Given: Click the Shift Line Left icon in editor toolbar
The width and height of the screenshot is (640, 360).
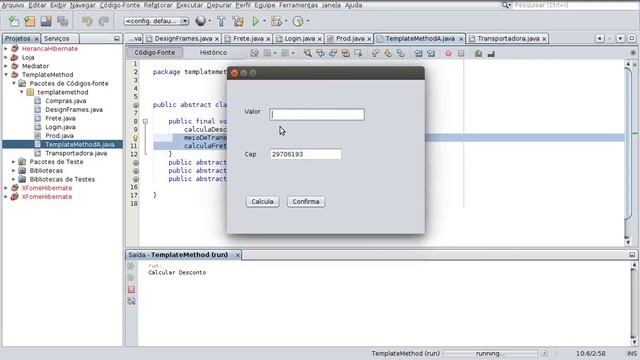Looking at the screenshot, I should click(418, 53).
